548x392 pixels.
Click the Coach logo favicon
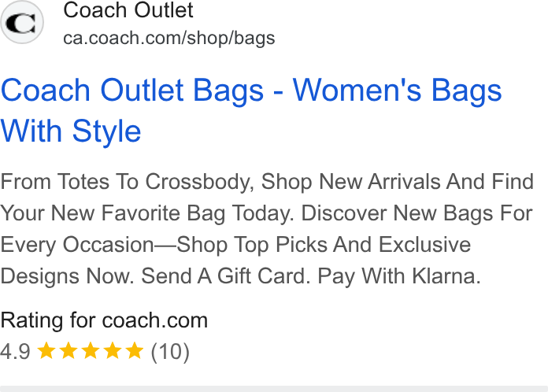click(22, 23)
